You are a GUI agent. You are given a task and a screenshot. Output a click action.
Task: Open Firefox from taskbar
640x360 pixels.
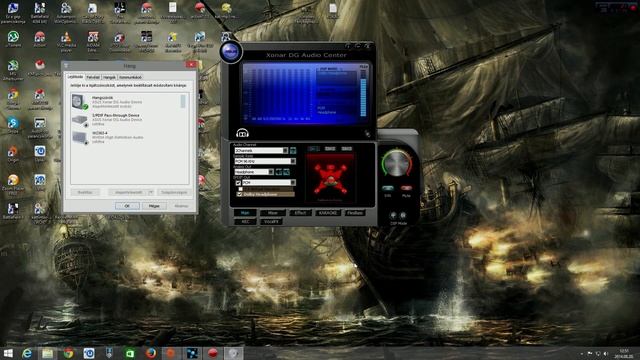[151, 353]
